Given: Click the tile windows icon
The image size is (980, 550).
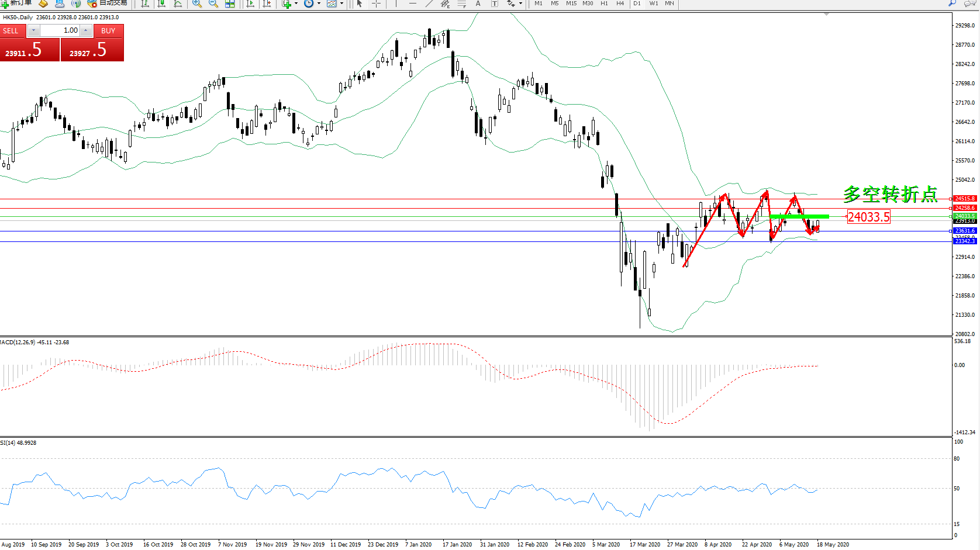Looking at the screenshot, I should [x=230, y=4].
